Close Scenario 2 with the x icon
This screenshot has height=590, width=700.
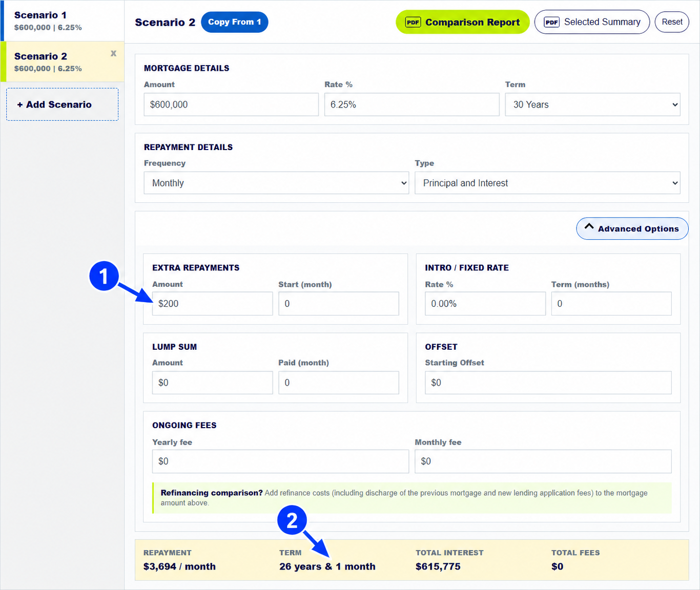pyautogui.click(x=113, y=53)
